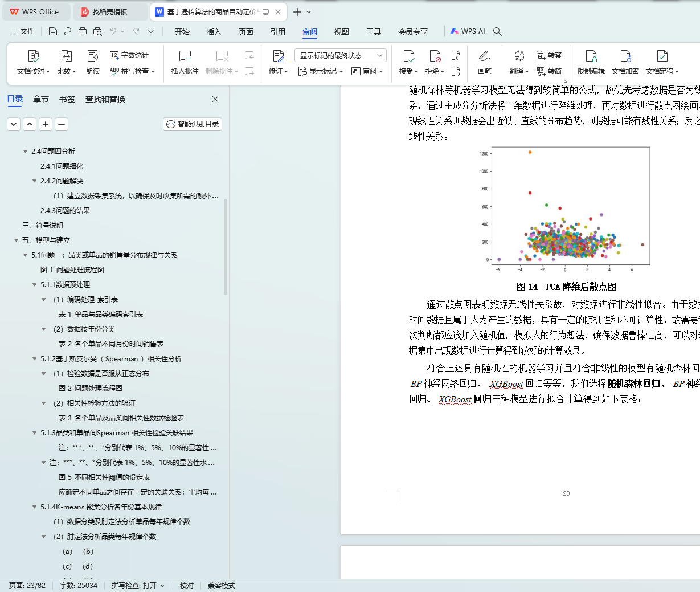
Task: Collapse the 五、模型与建立 outline node
Action: pos(16,240)
